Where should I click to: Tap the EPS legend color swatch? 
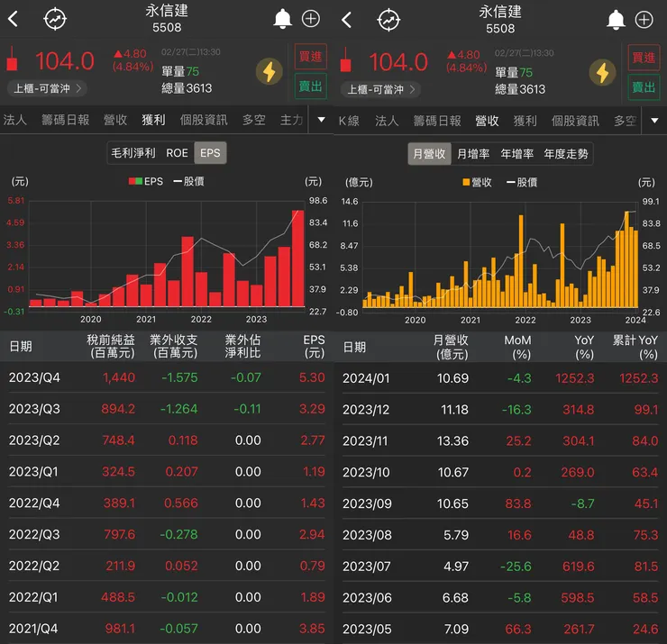pyautogui.click(x=135, y=182)
